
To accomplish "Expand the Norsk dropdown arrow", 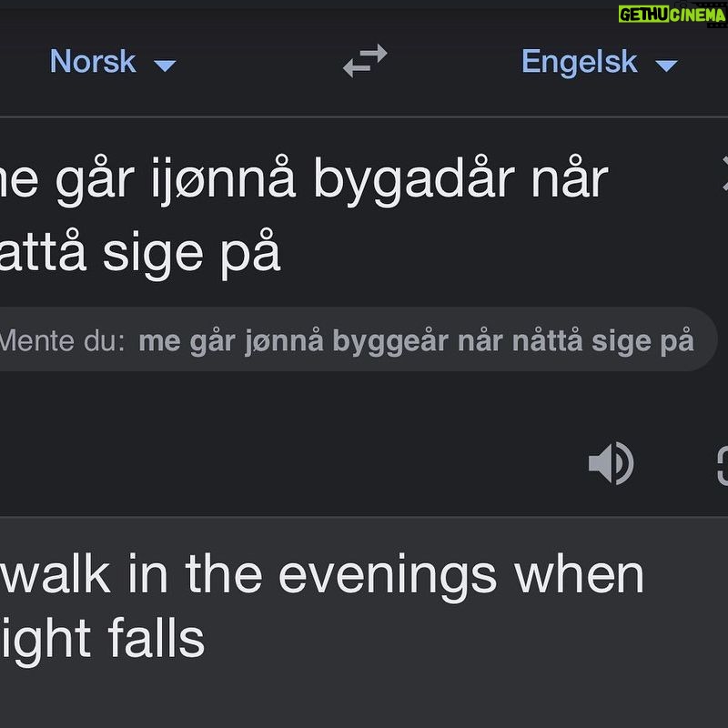I will [x=165, y=65].
